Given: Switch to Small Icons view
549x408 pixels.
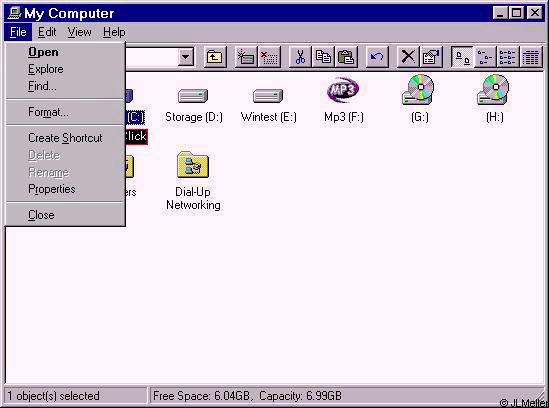Looking at the screenshot, I should tap(485, 57).
